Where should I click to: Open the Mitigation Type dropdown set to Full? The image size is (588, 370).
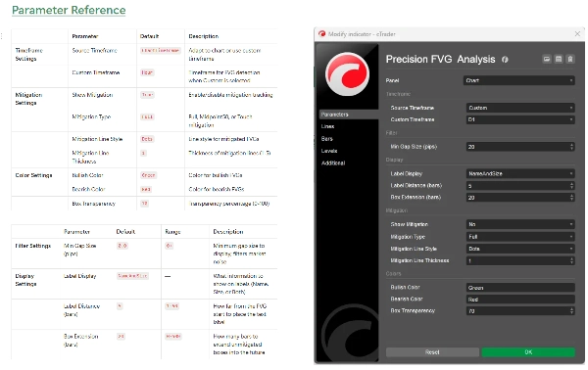[520, 237]
